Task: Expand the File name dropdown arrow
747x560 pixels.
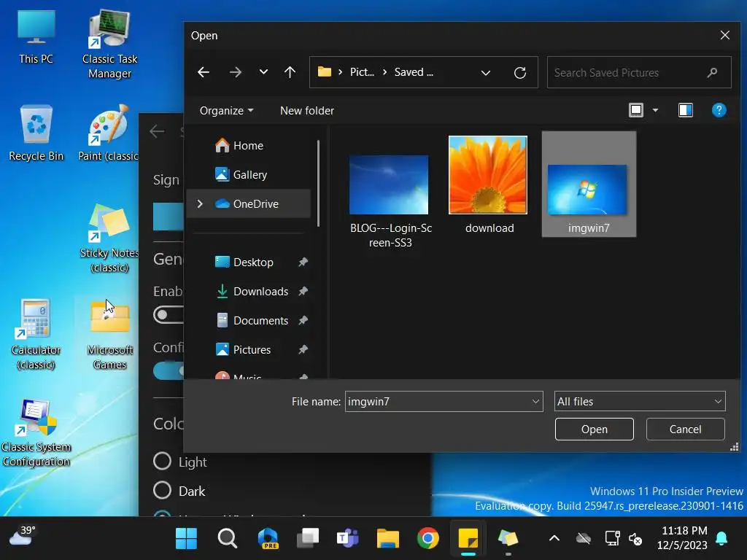Action: 535,402
